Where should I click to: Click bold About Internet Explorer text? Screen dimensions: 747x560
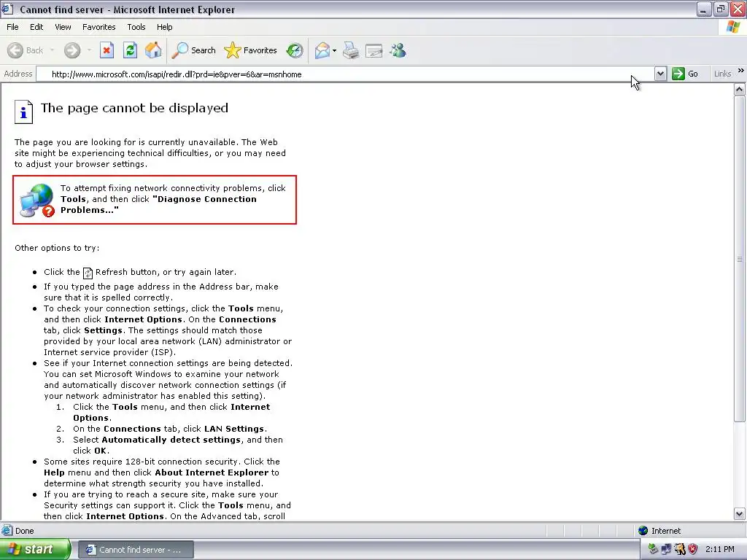[x=212, y=472]
